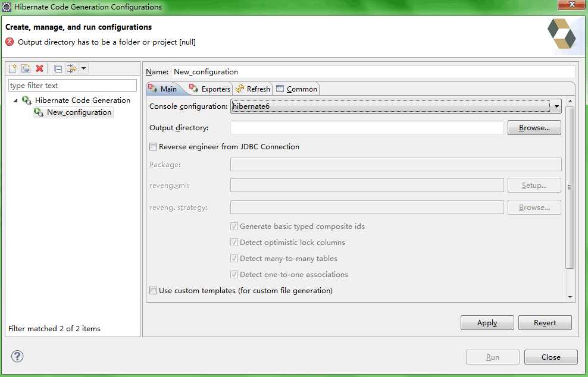Screen dimensions: 588x377
Task: Revert the configuration changes
Action: [x=545, y=323]
